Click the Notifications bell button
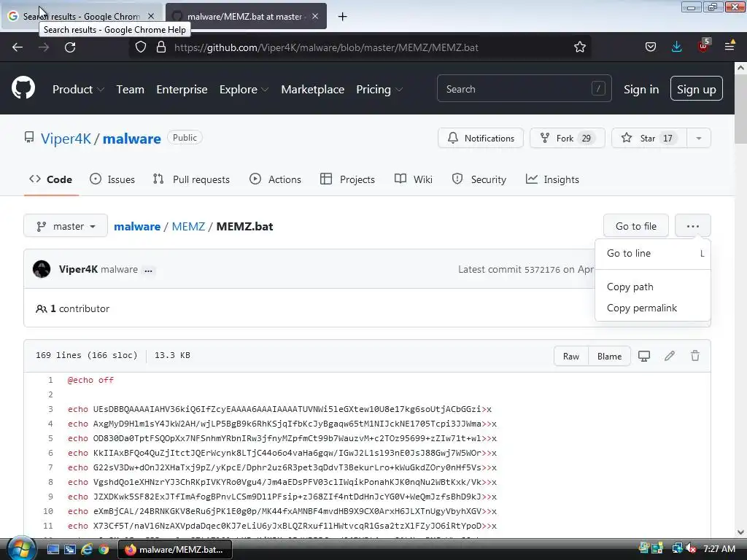This screenshot has width=747, height=560. pyautogui.click(x=481, y=138)
